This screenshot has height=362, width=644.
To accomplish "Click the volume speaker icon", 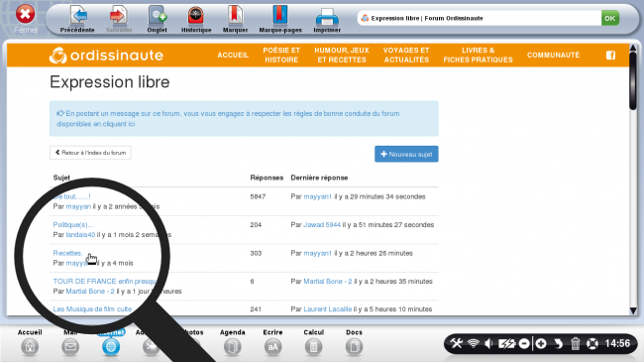I will point(488,343).
